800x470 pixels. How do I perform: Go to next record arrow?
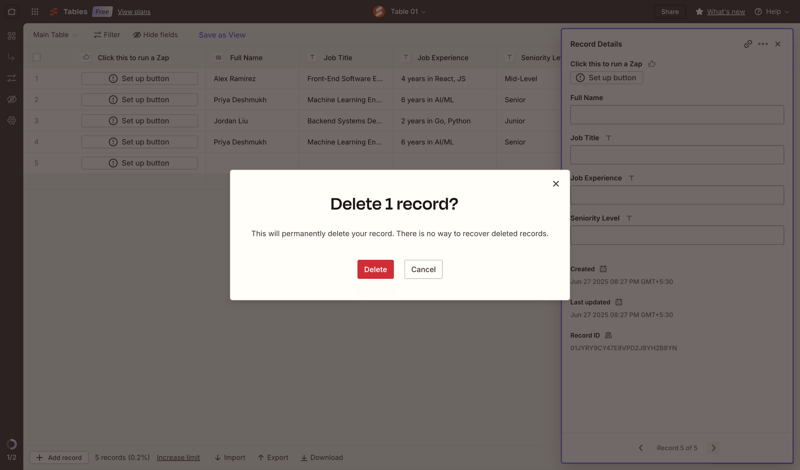(713, 448)
